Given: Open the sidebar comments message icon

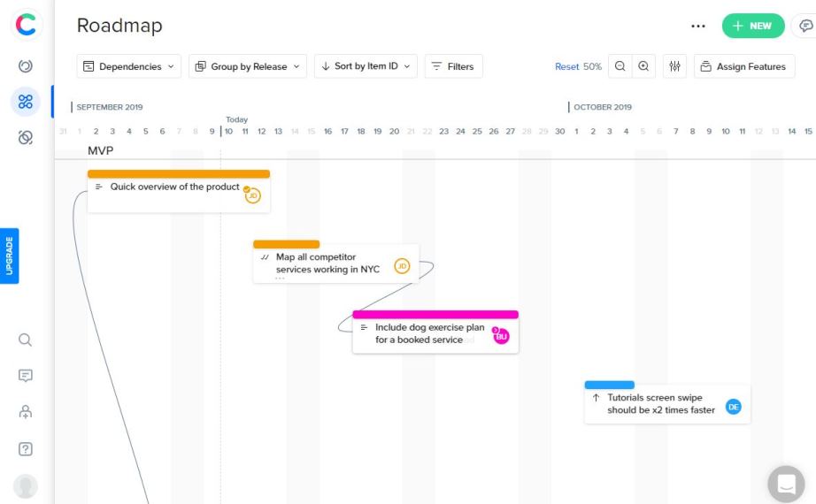Looking at the screenshot, I should coord(26,376).
